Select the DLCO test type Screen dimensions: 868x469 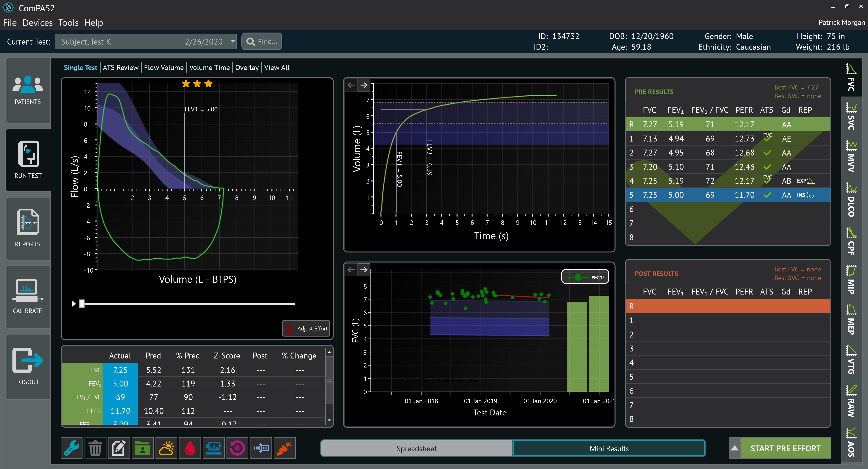click(x=851, y=200)
